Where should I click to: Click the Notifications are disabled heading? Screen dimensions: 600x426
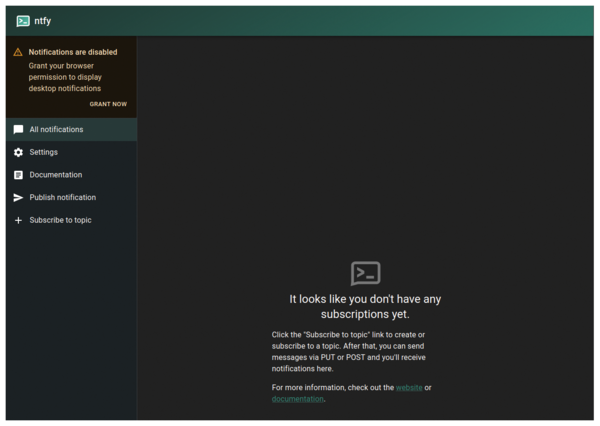pos(72,52)
